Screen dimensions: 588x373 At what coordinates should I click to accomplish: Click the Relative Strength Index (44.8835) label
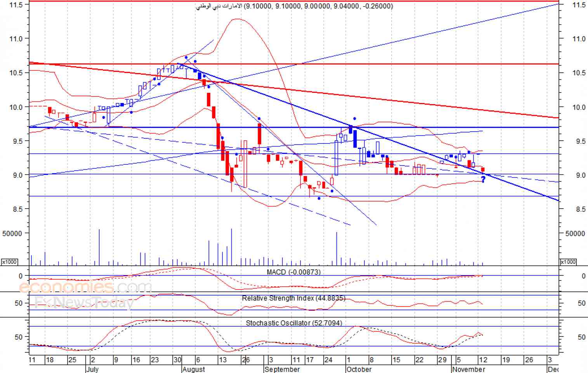pos(294,298)
